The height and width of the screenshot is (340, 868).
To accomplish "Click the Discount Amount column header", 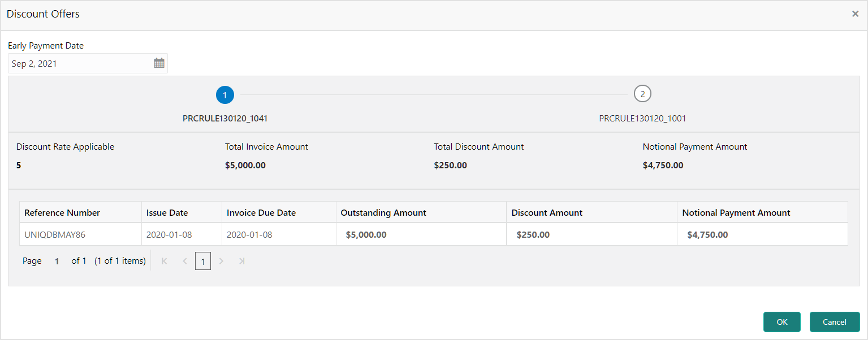I will point(547,213).
